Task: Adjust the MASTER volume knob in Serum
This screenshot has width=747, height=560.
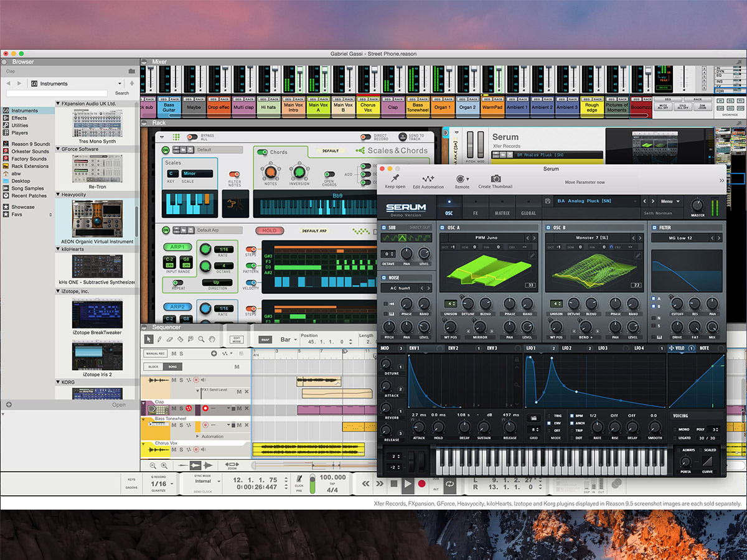Action: tap(697, 205)
